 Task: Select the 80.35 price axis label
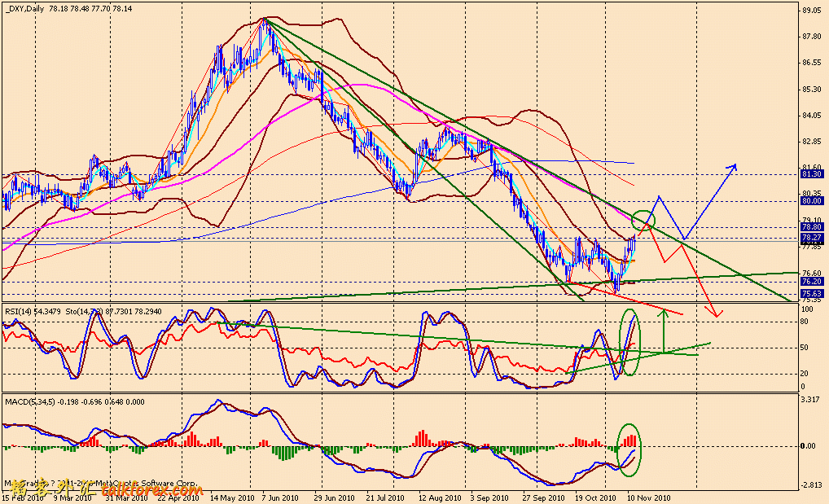(x=812, y=194)
